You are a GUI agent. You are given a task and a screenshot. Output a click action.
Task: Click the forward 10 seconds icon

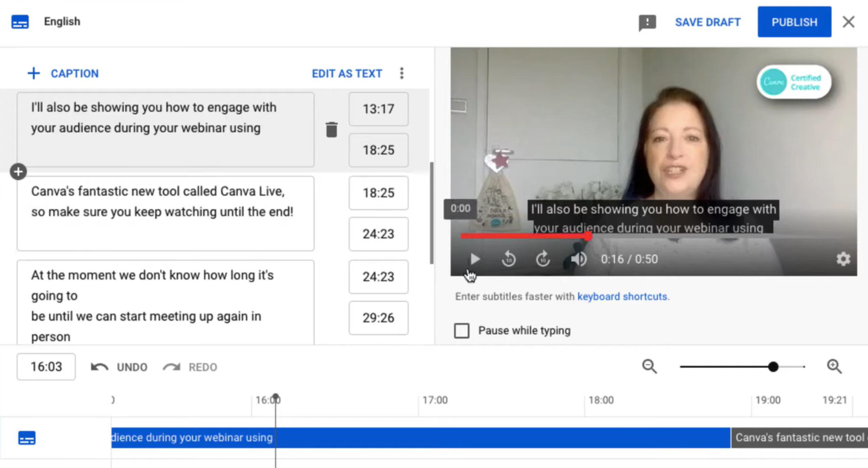tap(543, 259)
